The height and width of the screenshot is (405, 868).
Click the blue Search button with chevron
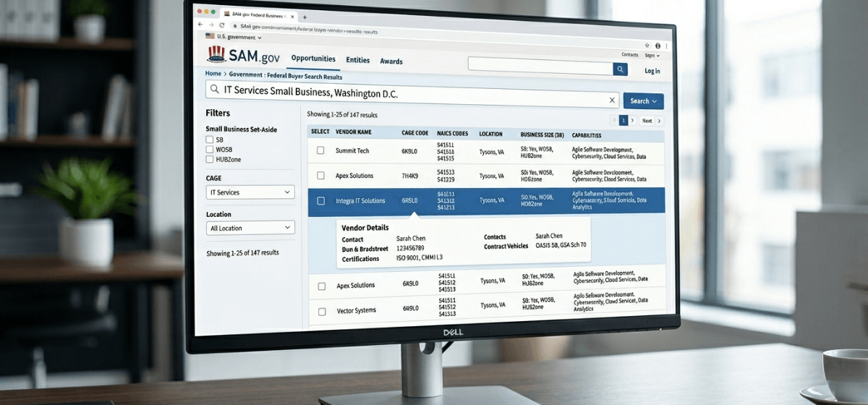(643, 101)
